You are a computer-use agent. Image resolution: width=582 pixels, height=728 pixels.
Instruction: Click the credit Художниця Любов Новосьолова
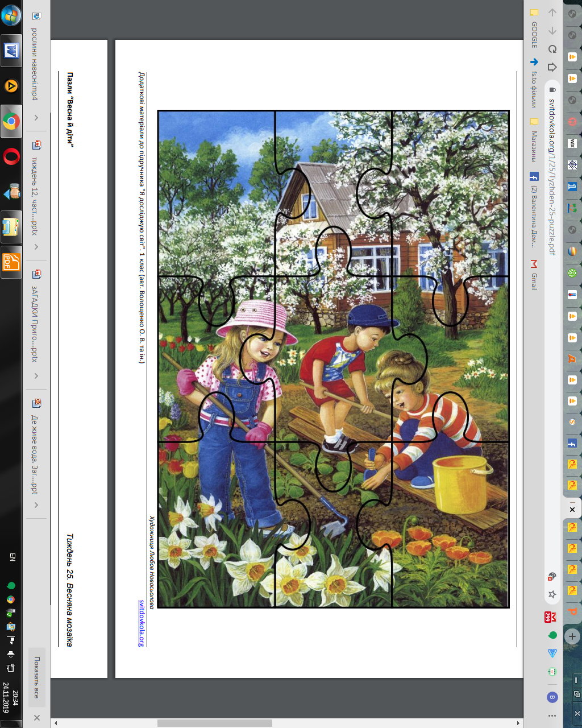pyautogui.click(x=152, y=562)
